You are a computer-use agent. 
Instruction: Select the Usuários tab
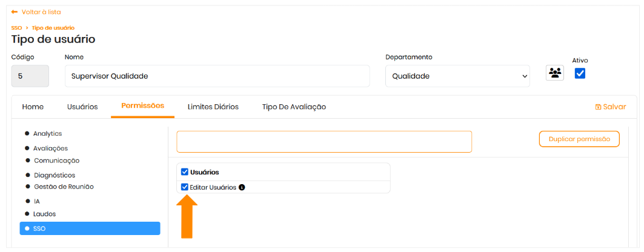click(82, 107)
